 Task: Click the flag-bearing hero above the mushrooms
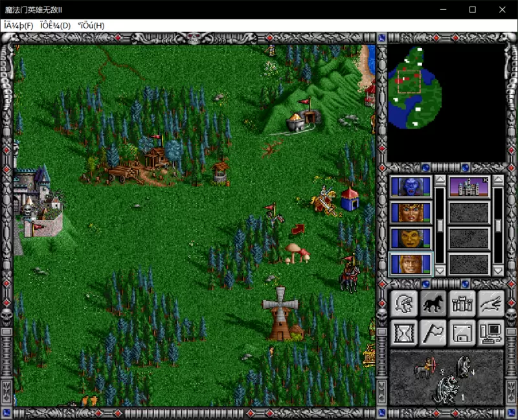click(275, 216)
